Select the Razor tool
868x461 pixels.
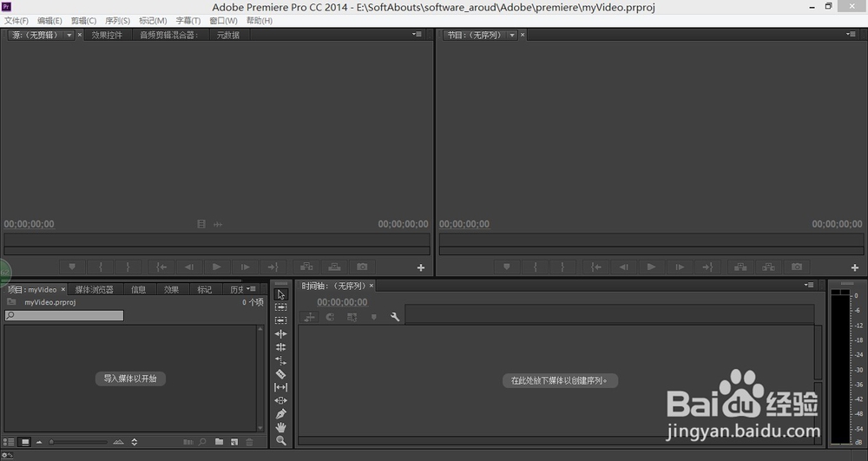(280, 373)
